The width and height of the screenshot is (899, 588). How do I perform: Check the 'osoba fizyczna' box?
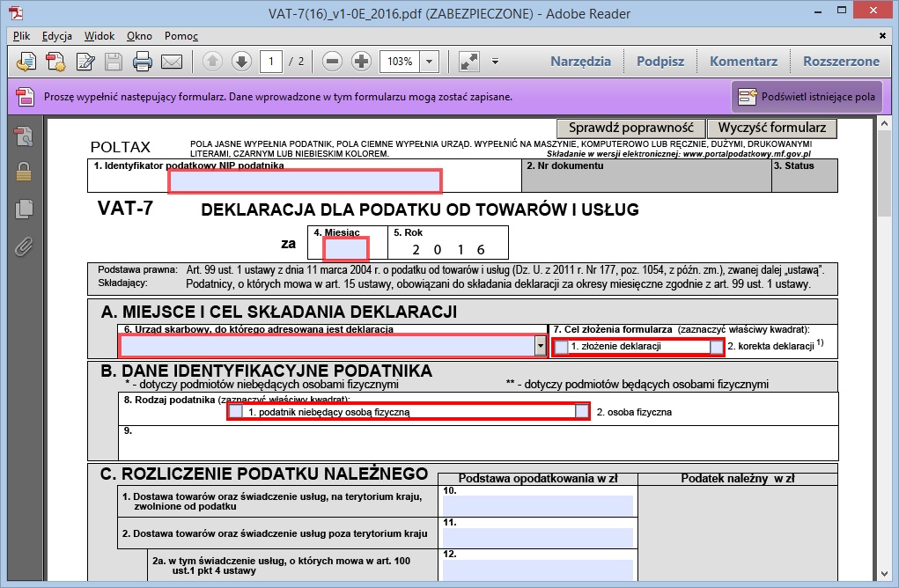[582, 411]
